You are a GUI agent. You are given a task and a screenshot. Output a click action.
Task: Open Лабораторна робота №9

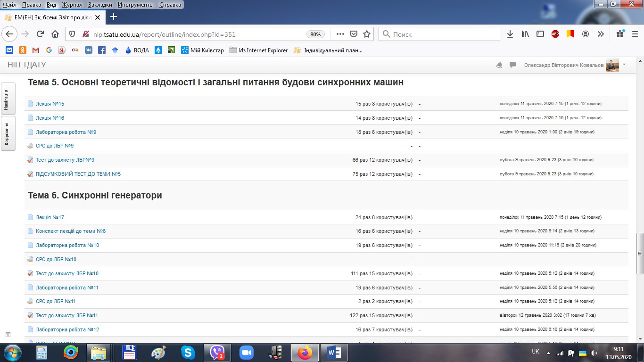tap(66, 132)
